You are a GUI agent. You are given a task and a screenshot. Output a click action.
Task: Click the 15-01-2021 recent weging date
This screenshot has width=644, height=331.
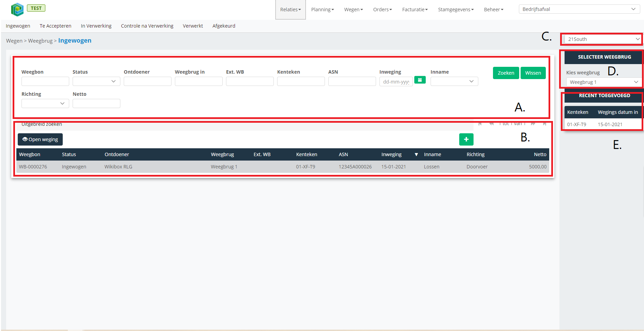[x=610, y=124]
